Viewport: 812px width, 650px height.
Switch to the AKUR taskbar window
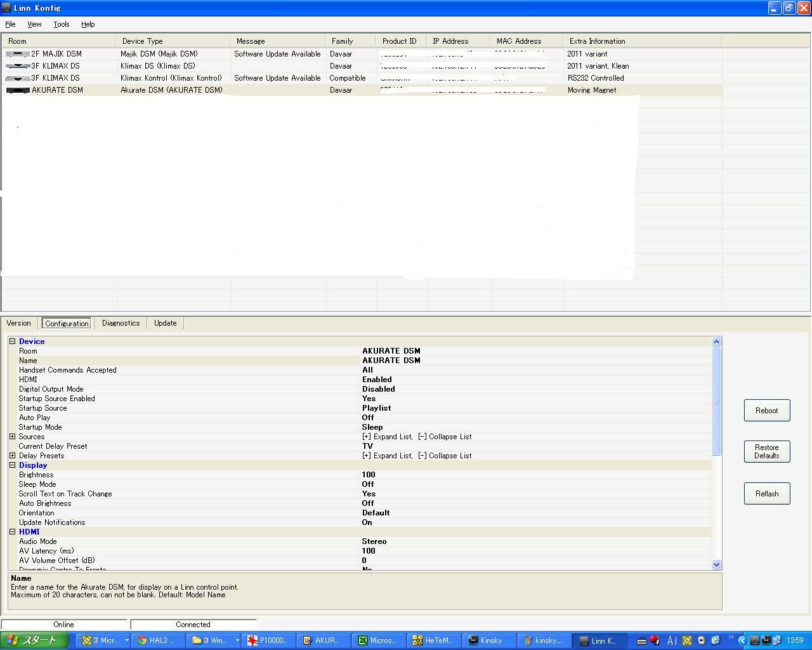(323, 640)
